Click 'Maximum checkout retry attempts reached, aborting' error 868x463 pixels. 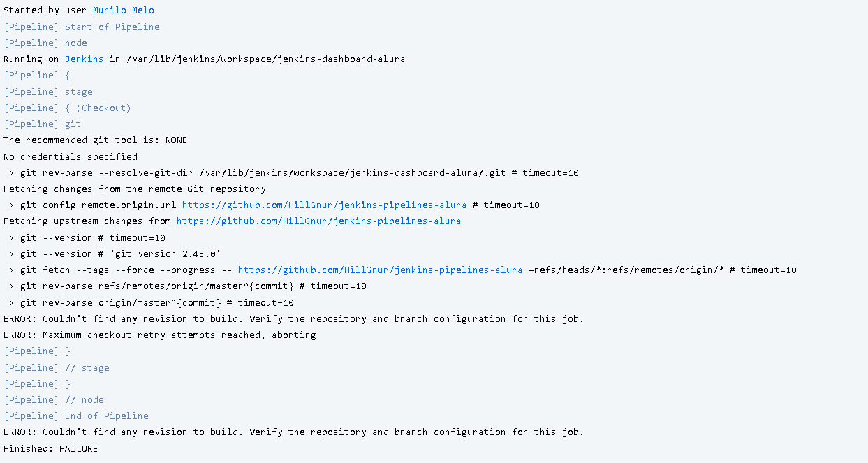point(160,335)
